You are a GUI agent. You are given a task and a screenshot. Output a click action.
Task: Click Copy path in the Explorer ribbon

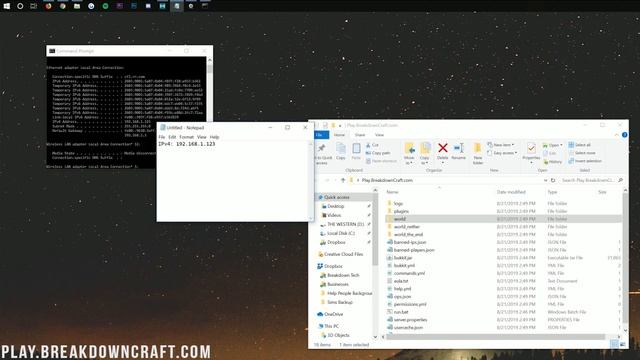pyautogui.click(x=378, y=153)
